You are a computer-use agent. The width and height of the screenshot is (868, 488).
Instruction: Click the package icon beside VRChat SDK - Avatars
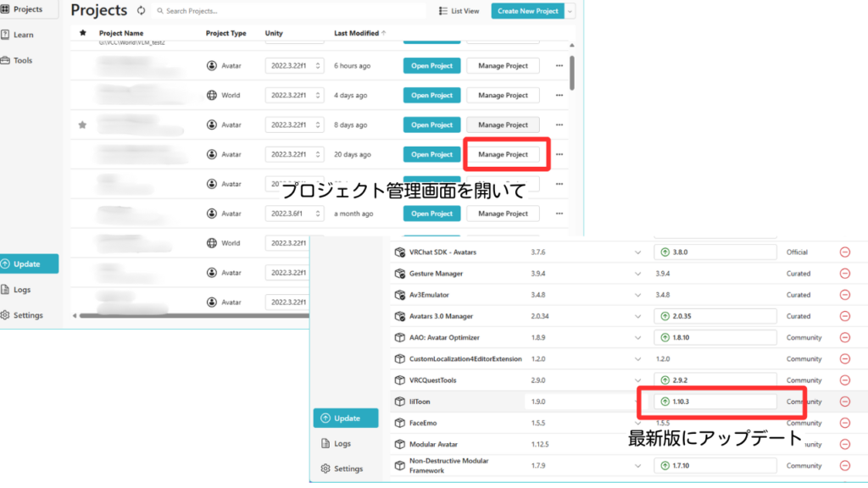point(400,252)
